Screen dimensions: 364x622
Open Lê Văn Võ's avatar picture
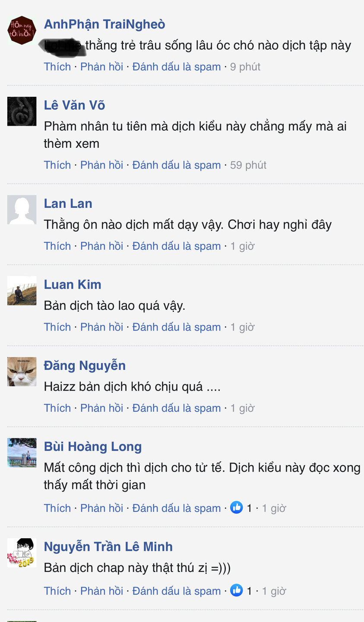(x=22, y=111)
